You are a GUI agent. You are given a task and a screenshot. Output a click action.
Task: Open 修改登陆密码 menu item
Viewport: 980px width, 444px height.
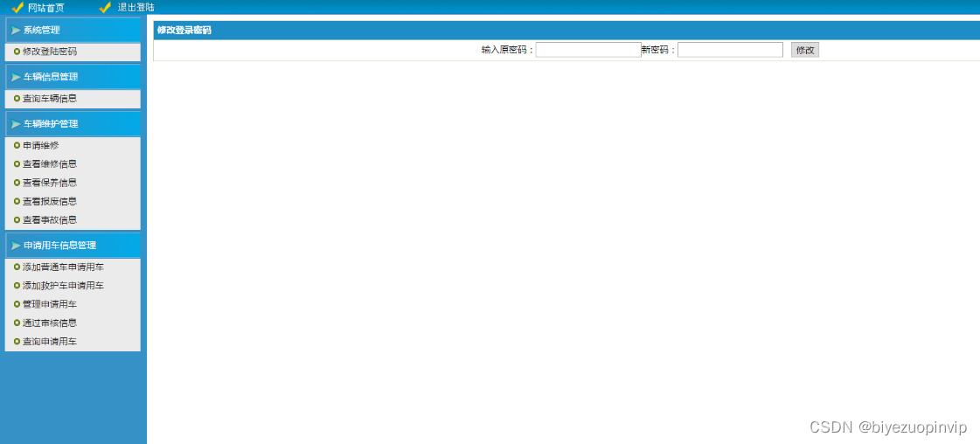(50, 52)
